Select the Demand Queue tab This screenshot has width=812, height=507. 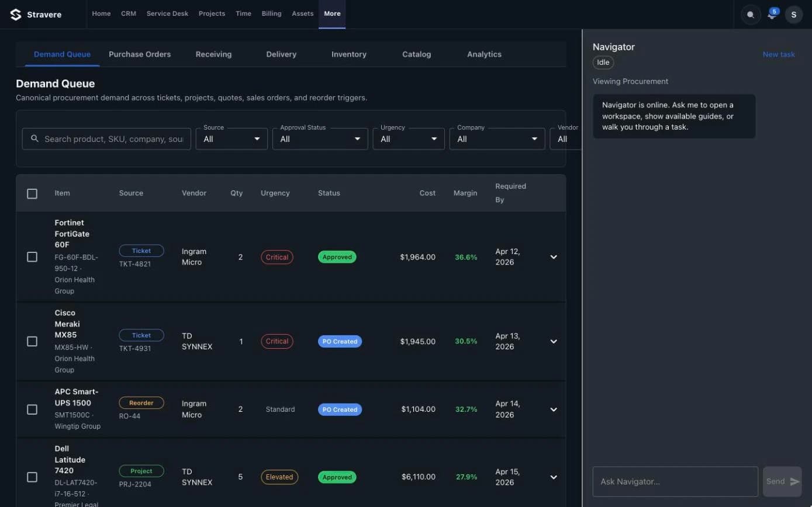pos(62,54)
